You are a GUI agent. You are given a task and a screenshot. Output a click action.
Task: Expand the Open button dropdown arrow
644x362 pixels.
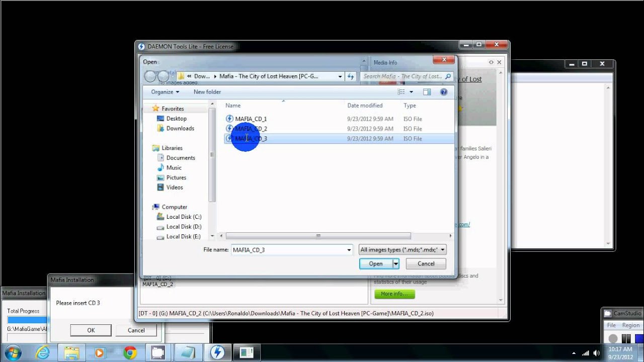click(x=396, y=263)
